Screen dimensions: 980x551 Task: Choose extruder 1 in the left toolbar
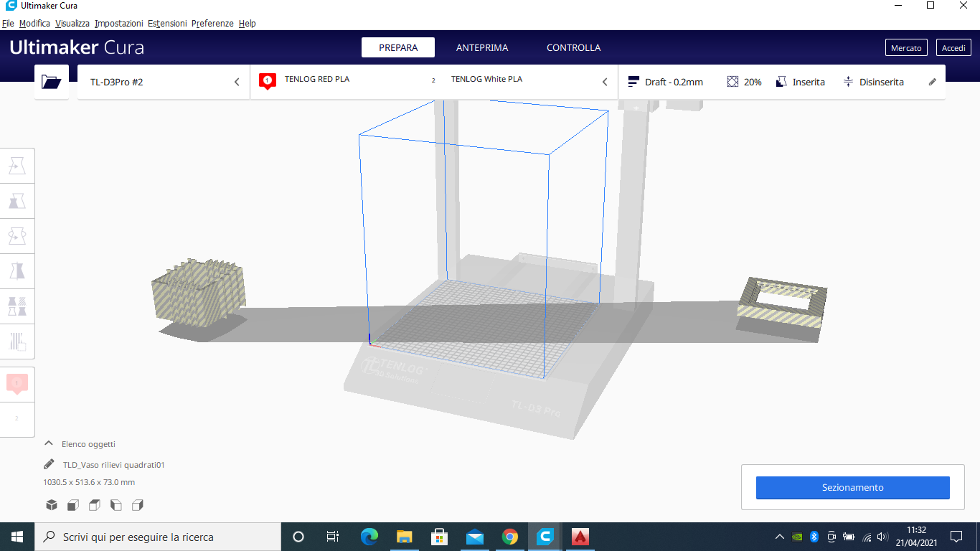[17, 385]
